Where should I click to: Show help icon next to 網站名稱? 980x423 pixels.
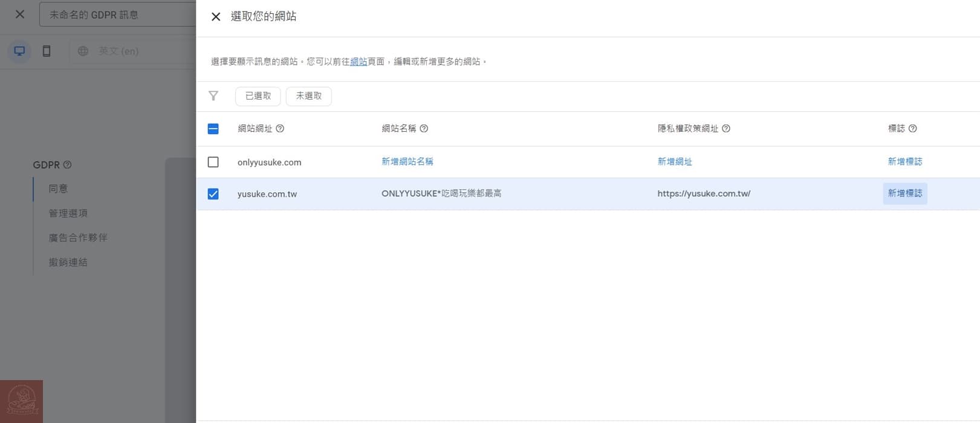[x=424, y=129]
